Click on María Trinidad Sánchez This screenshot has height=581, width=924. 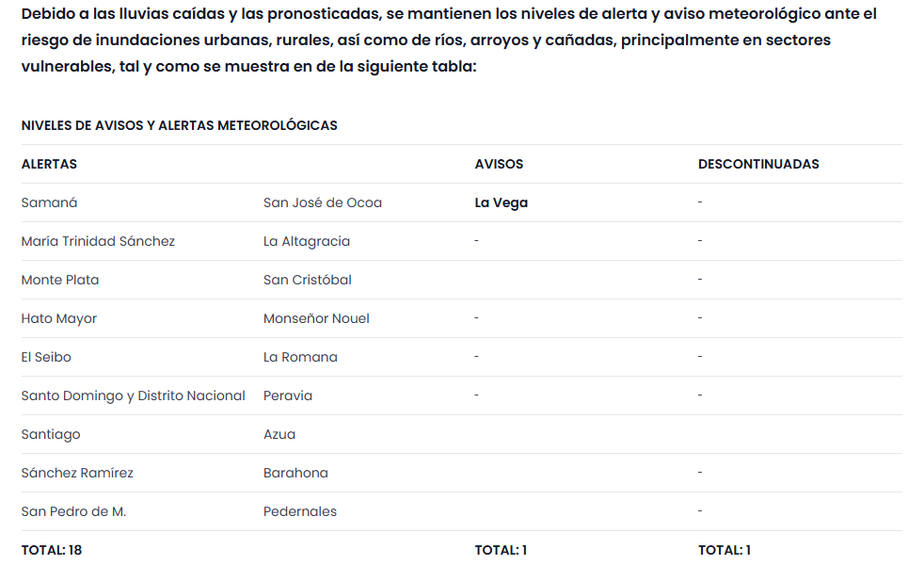pos(98,241)
